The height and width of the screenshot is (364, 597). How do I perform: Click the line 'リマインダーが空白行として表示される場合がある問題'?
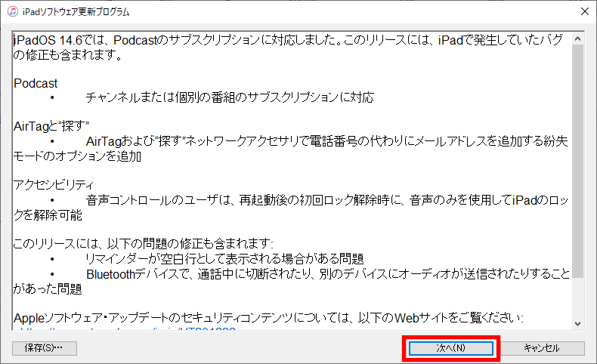(x=224, y=259)
